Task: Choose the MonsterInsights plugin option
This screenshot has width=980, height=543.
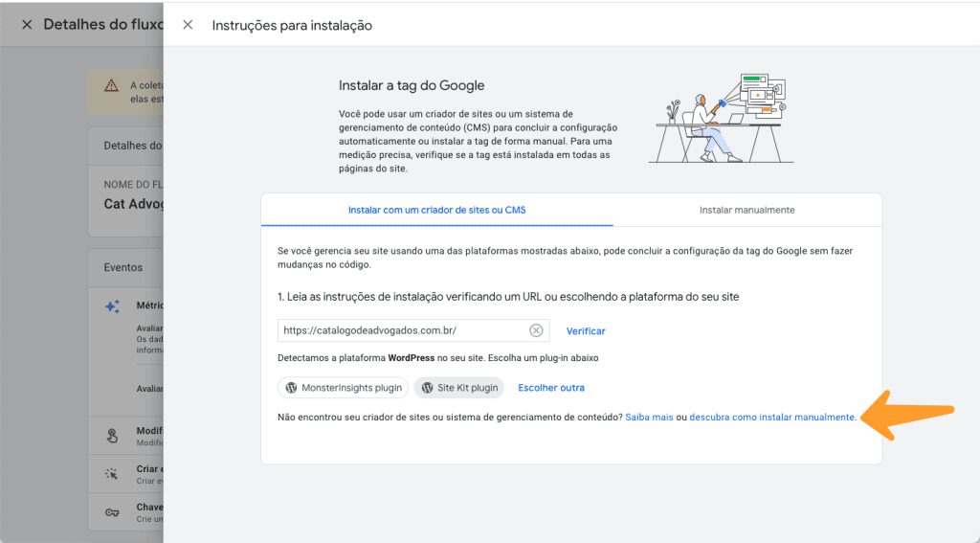Action: 344,388
